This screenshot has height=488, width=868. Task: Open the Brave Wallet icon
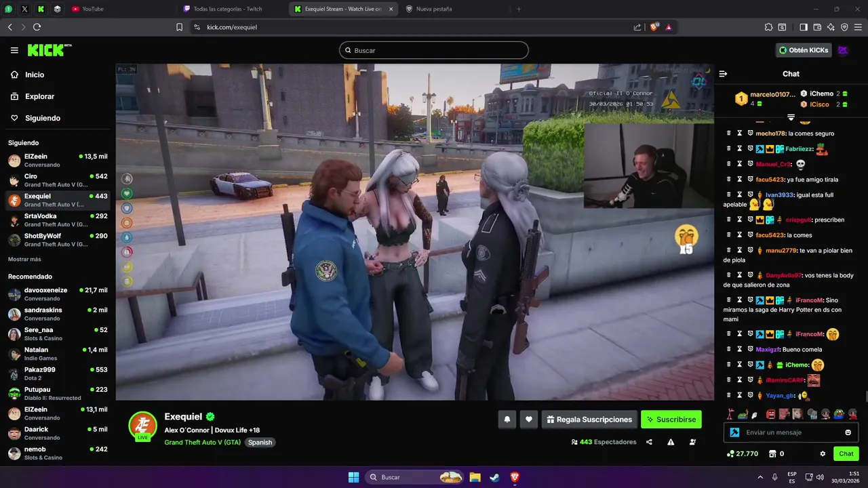point(817,27)
